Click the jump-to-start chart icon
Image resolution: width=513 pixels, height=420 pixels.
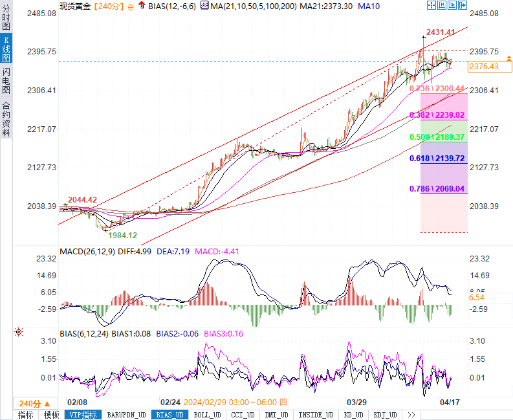(x=442, y=5)
